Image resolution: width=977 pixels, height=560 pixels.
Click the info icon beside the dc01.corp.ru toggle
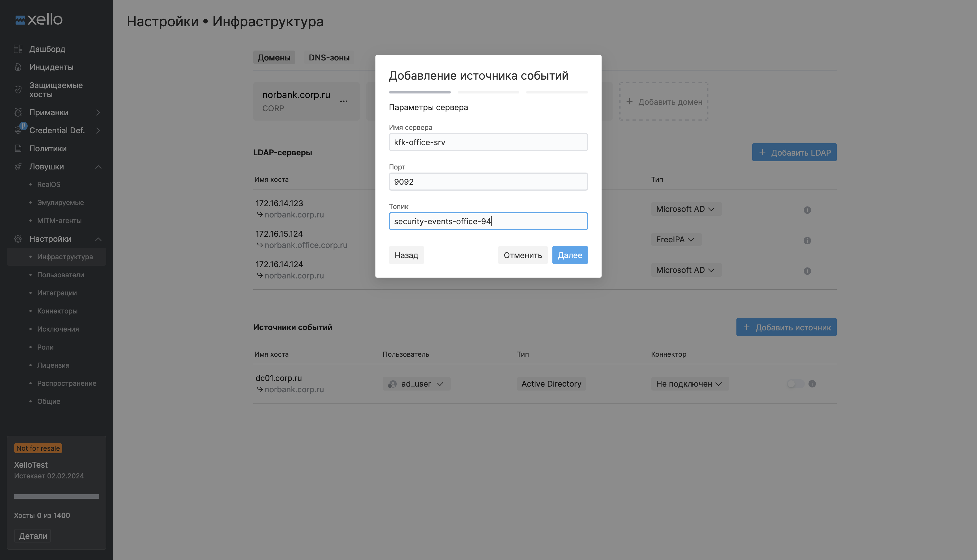812,383
